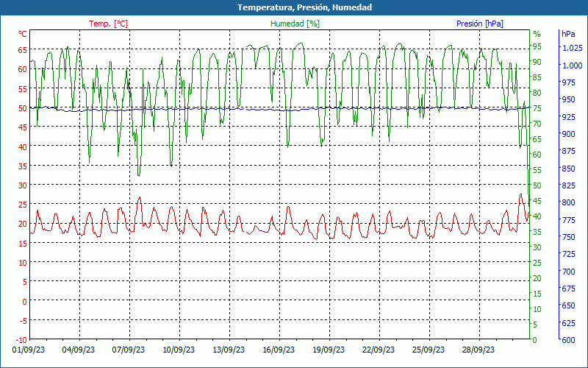The width and height of the screenshot is (588, 368).
Task: Click the green % unit label
Action: [x=537, y=34]
